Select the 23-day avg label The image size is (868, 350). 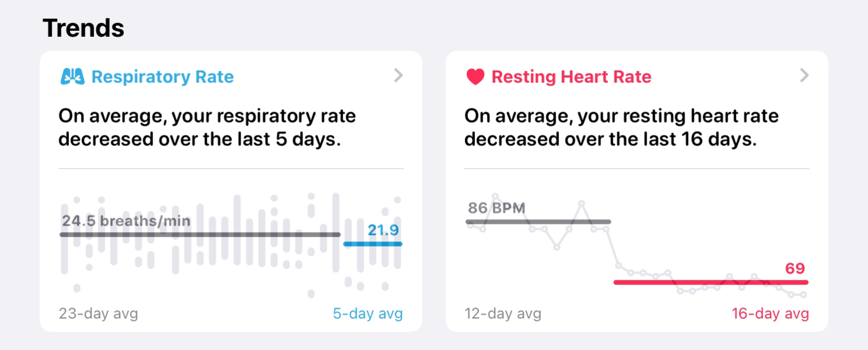tap(98, 314)
